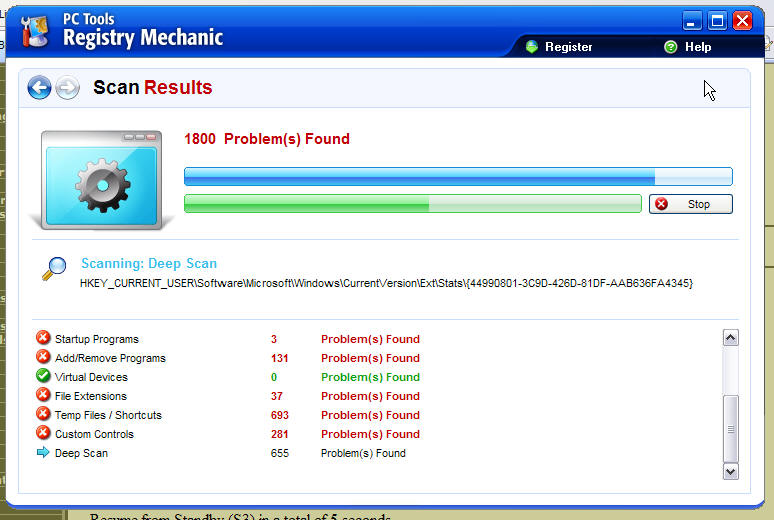Viewport: 774px width, 520px height.
Task: Select the Virtual Devices row label
Action: pos(91,377)
